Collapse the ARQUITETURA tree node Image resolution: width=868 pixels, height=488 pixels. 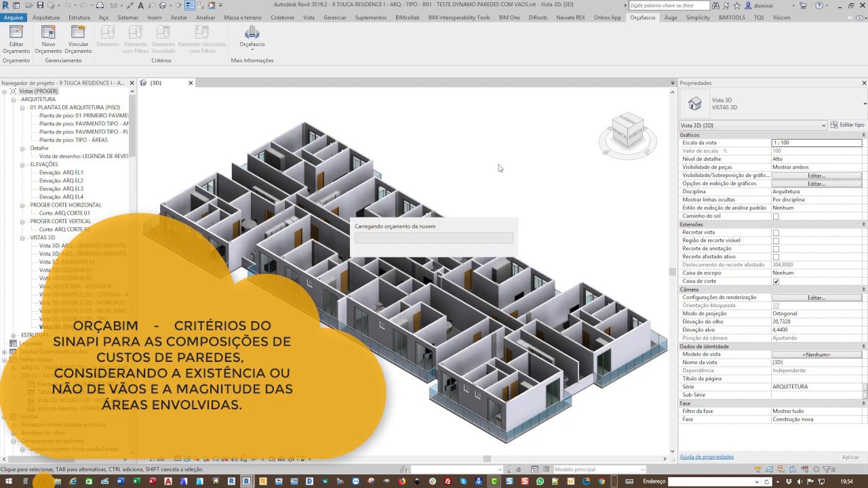pyautogui.click(x=14, y=99)
